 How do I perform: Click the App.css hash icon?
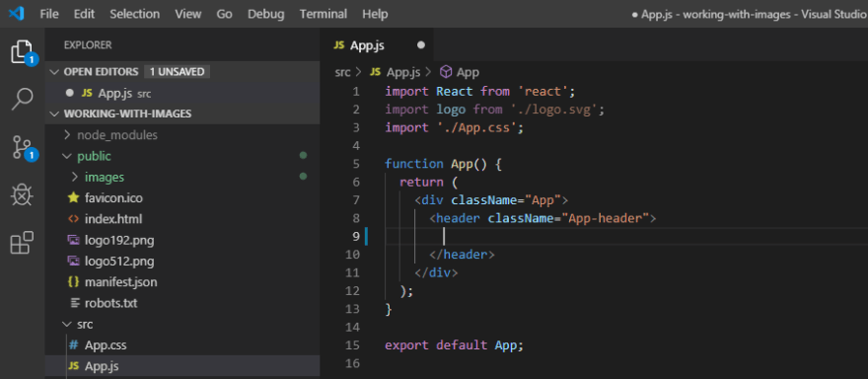[x=73, y=345]
